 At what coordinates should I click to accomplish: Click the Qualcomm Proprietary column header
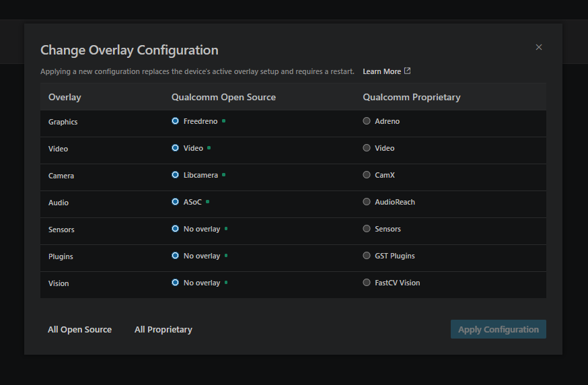[411, 97]
